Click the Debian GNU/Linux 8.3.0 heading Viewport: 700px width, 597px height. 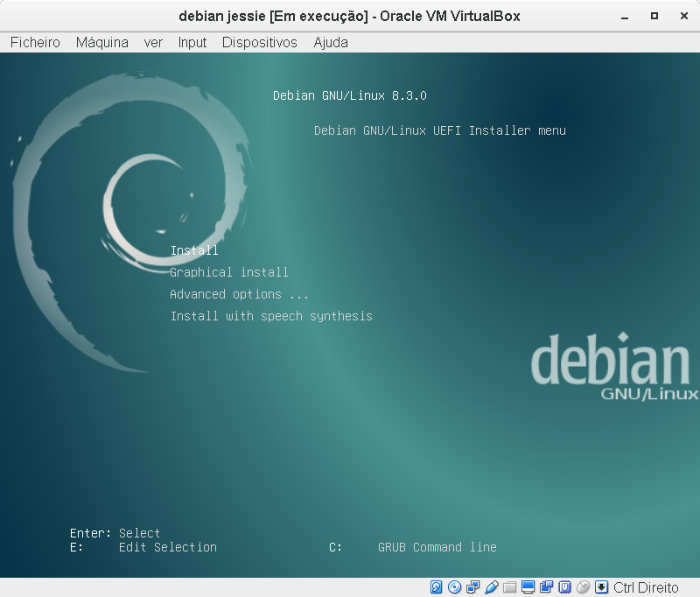click(350, 95)
